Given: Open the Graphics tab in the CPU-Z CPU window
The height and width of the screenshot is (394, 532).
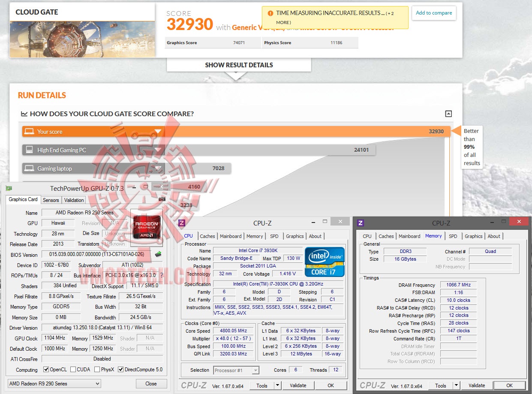Looking at the screenshot, I should [295, 236].
